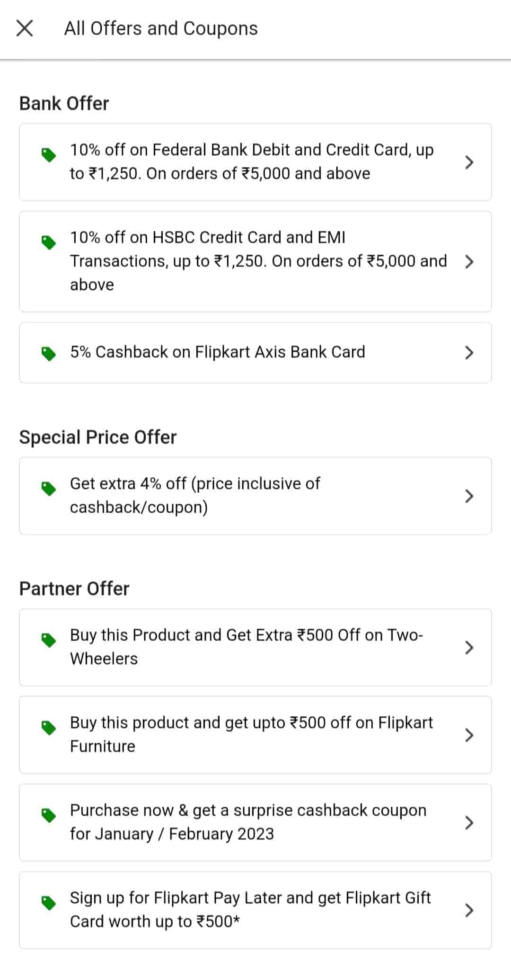Expand Two-Wheelers partner offer chevron
This screenshot has width=511, height=980.
[469, 647]
